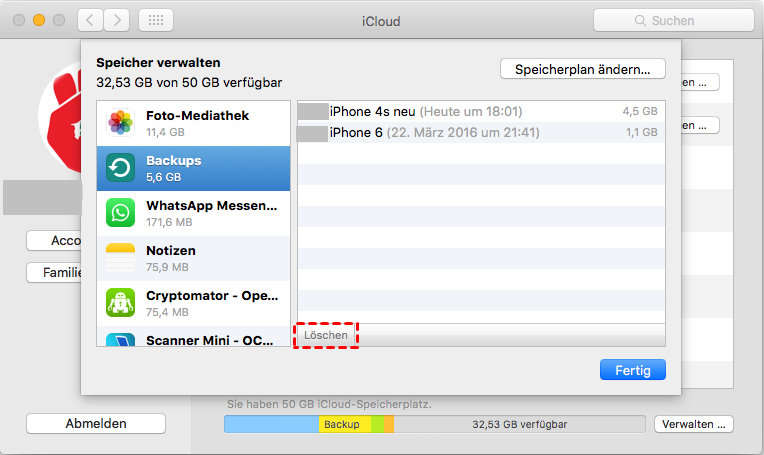Click the Cryptomator robot icon
Viewport: 764px width, 455px height.
[121, 303]
